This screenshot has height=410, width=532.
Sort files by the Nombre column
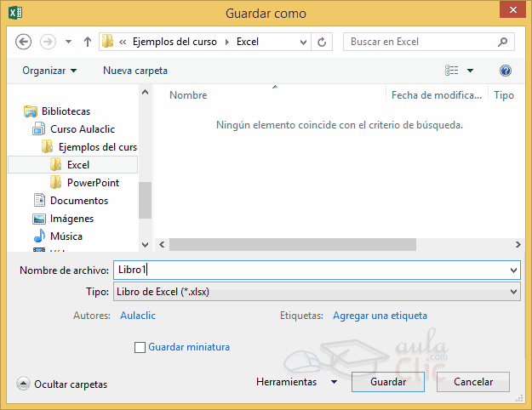[x=188, y=95]
